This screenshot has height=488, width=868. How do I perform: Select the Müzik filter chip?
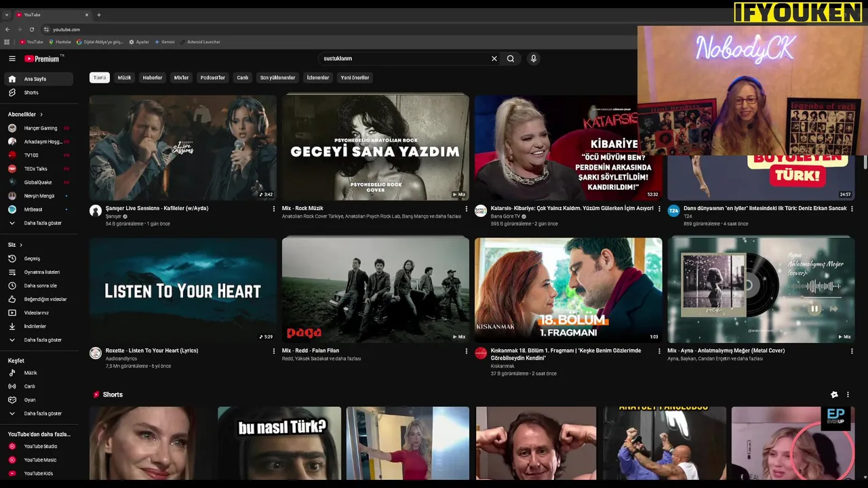(124, 77)
